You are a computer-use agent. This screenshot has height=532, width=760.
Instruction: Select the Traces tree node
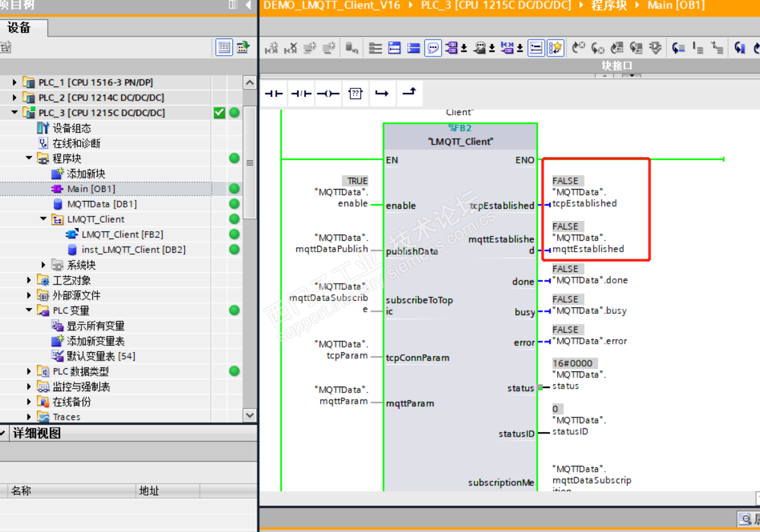pyautogui.click(x=67, y=417)
